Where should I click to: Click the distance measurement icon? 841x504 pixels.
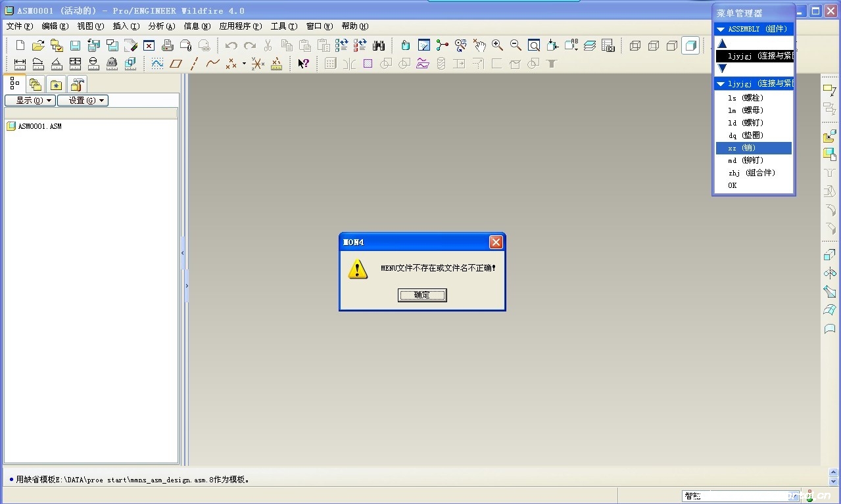pyautogui.click(x=20, y=64)
